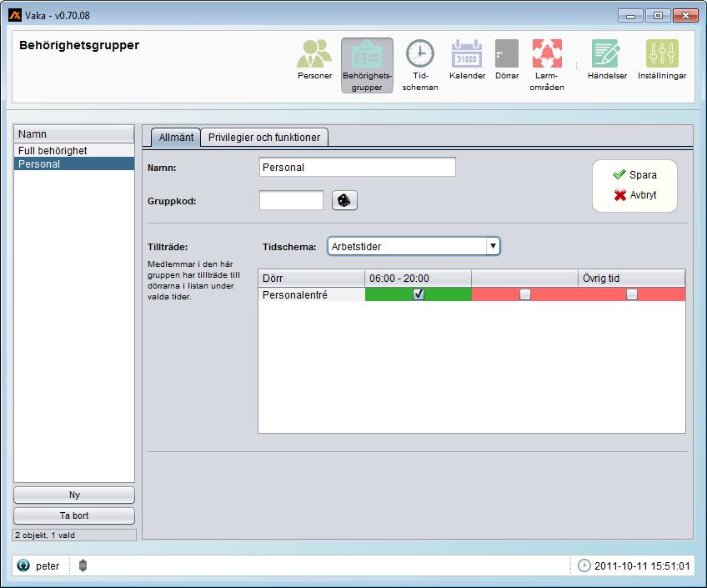Viewport: 707px width, 588px height.
Task: Sort list by the Namn column header
Action: (x=74, y=134)
